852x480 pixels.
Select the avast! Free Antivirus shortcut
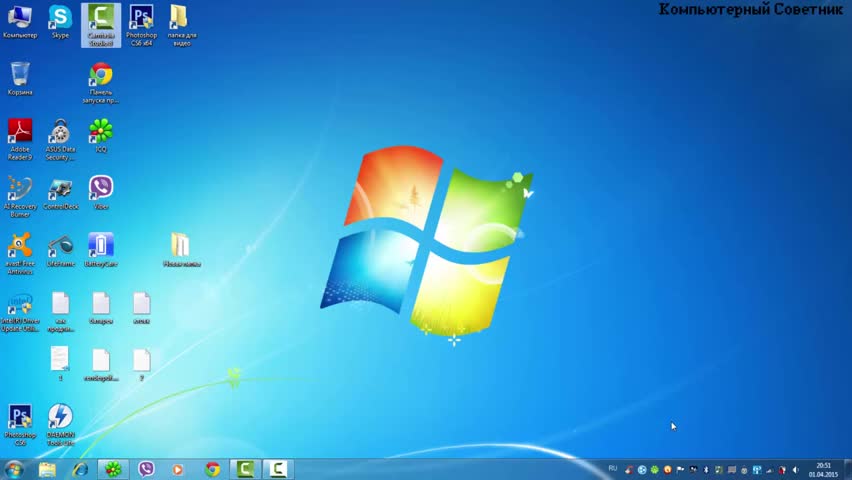coord(20,254)
